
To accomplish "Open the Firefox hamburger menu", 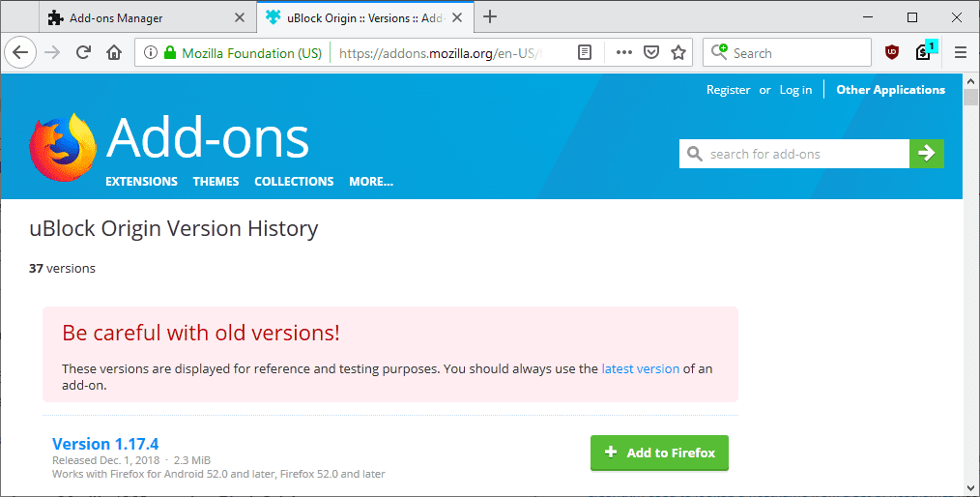I will click(961, 52).
